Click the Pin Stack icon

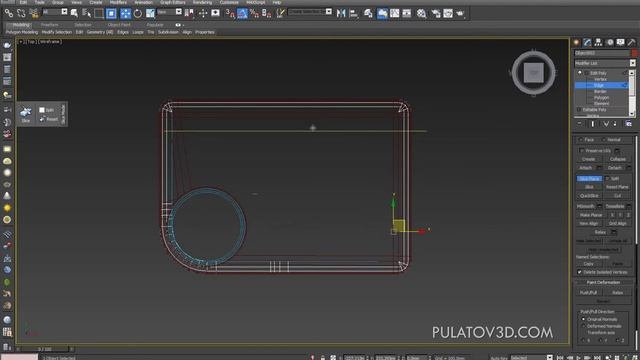coord(579,124)
